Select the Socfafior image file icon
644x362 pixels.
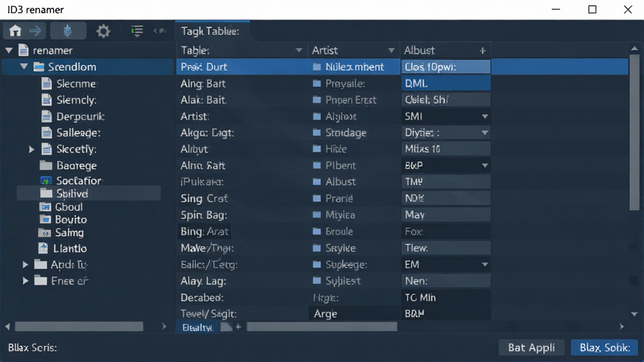click(x=46, y=180)
